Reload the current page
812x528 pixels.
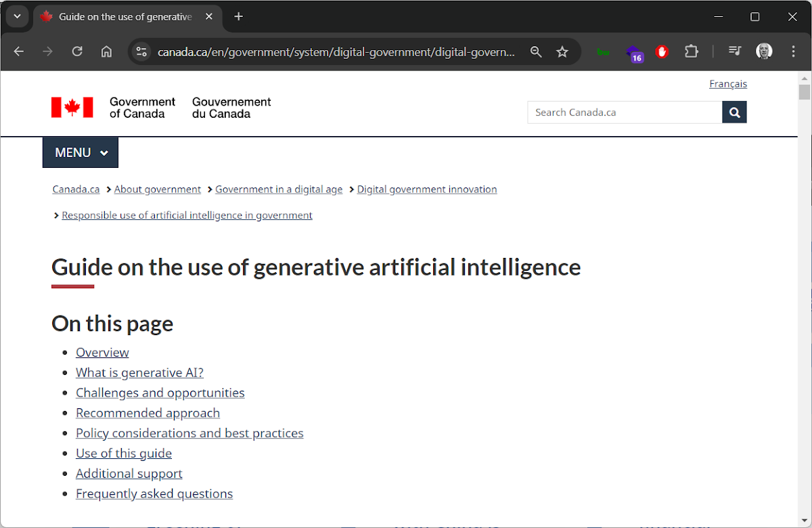pyautogui.click(x=77, y=51)
